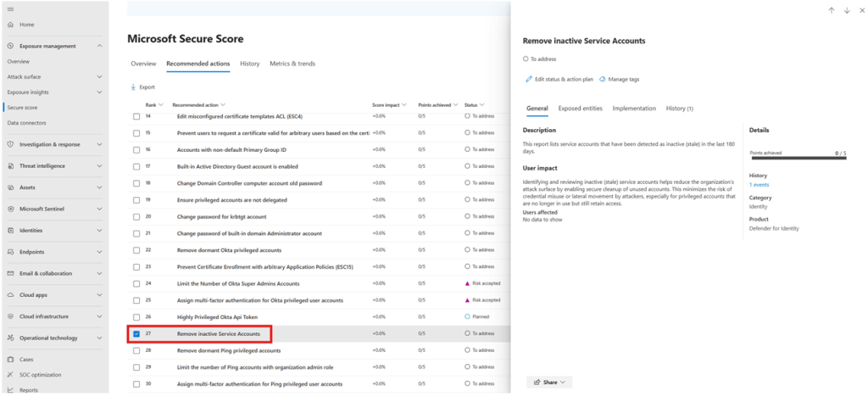This screenshot has width=868, height=397.
Task: Click the hamburger menu icon in the sidebar
Action: (10, 9)
